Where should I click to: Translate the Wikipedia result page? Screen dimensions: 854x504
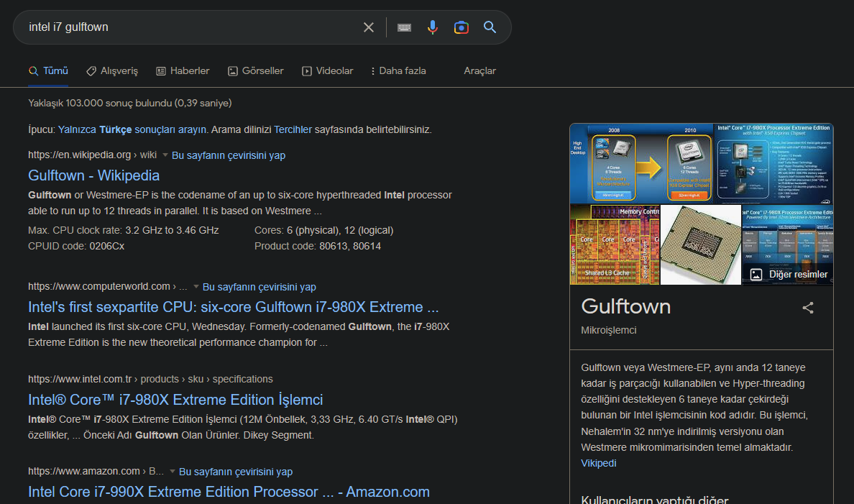tap(229, 155)
